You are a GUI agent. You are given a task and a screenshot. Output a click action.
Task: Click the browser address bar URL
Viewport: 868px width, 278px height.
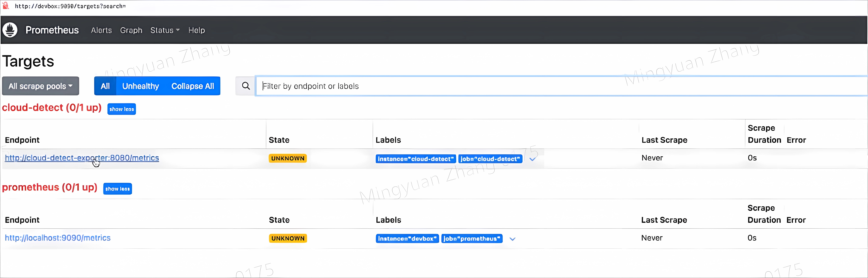coord(70,6)
